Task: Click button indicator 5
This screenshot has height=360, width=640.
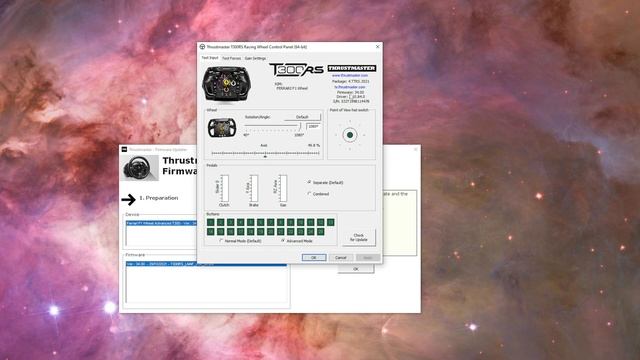Action: coord(251,222)
